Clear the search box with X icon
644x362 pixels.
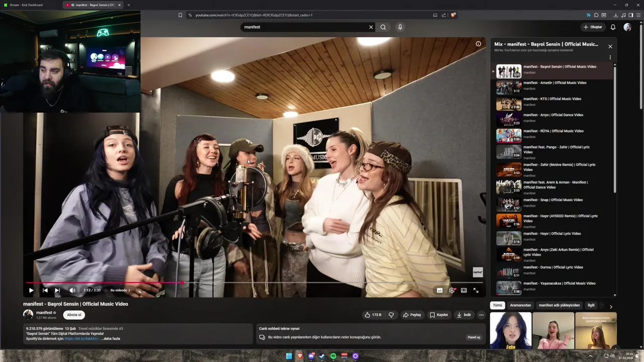coord(371,27)
